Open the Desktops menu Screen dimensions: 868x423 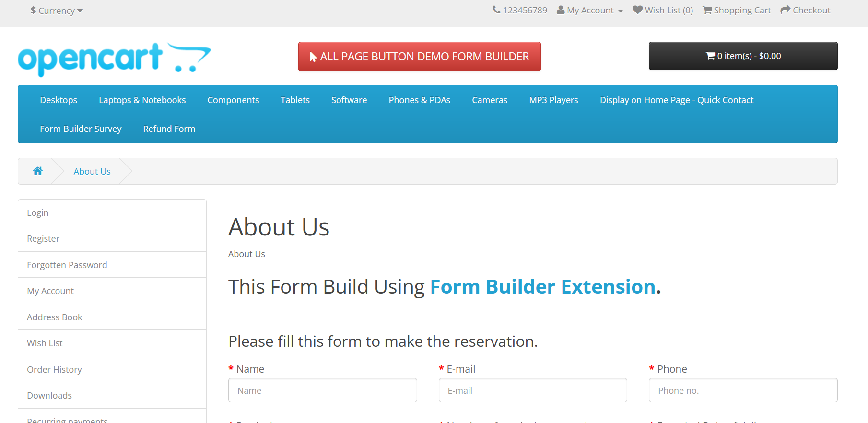[x=59, y=100]
